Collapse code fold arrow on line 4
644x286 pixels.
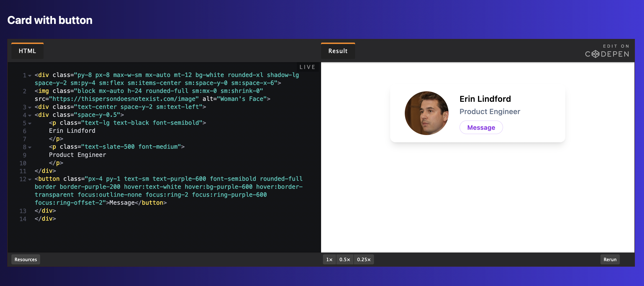click(x=30, y=115)
